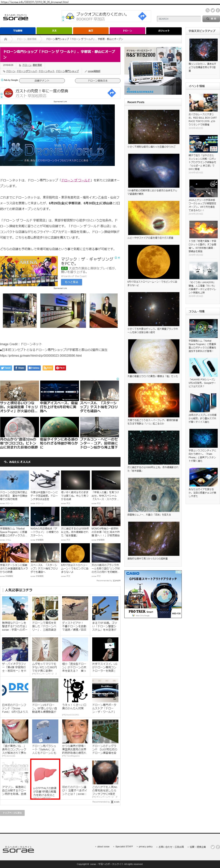Bookmark the article with Hatena button
The image size is (220, 868).
34,368
